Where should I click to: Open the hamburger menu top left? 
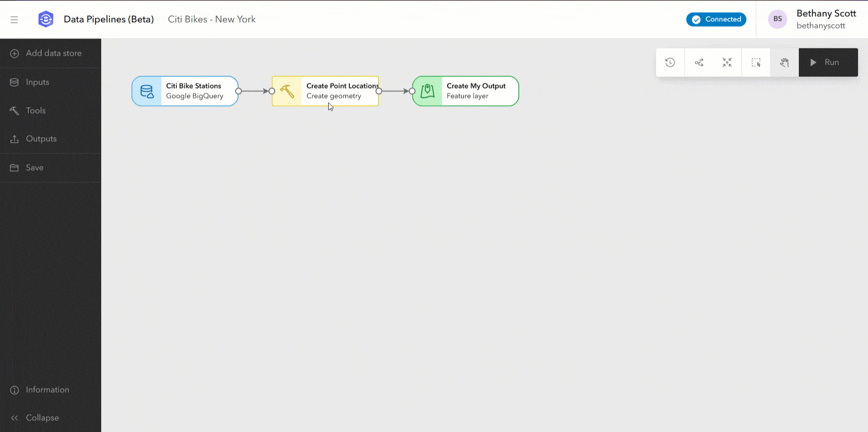pos(14,19)
